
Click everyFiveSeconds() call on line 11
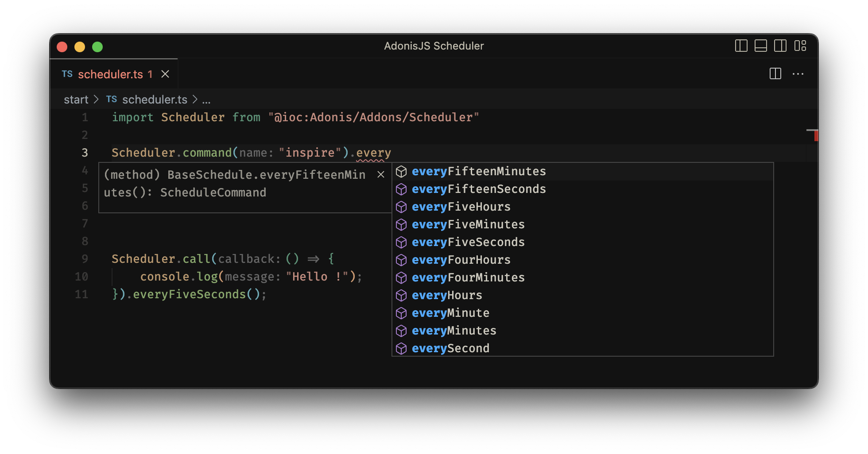click(x=196, y=294)
